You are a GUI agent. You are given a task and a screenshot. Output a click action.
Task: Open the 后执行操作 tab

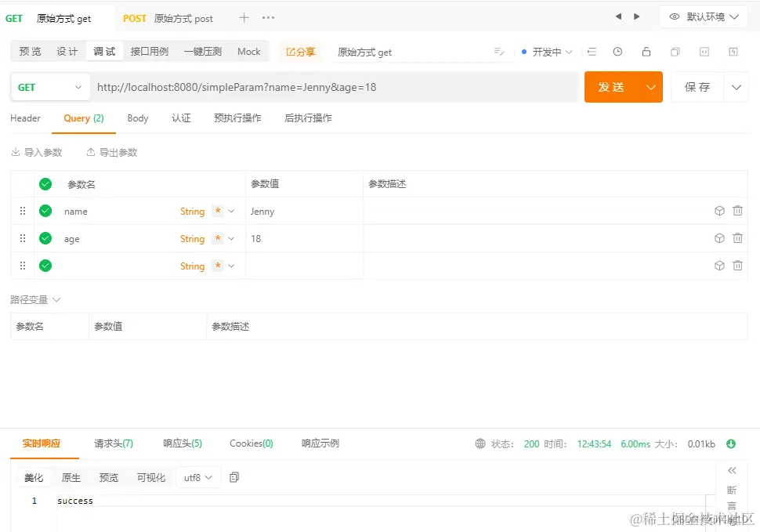(x=308, y=118)
